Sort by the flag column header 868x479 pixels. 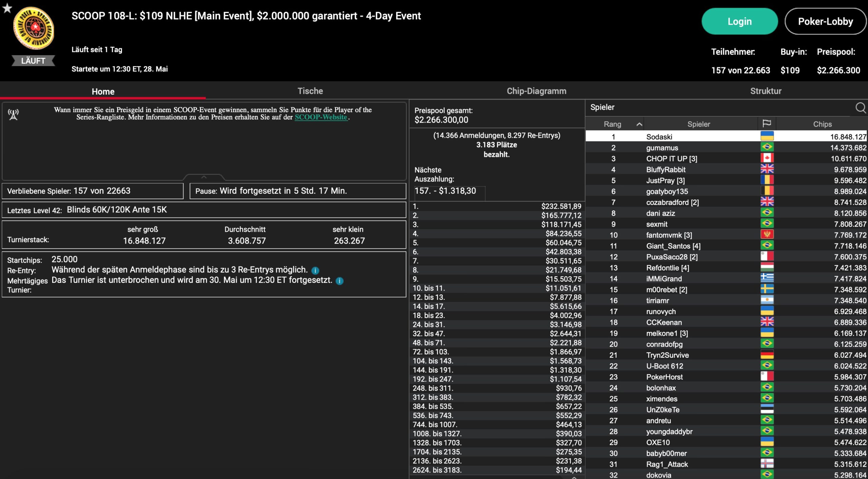(x=767, y=124)
